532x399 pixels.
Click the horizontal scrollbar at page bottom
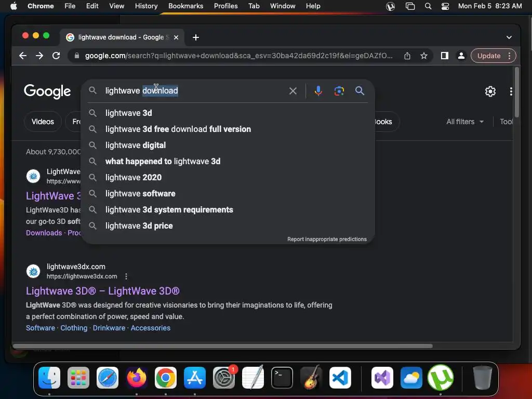pos(222,346)
